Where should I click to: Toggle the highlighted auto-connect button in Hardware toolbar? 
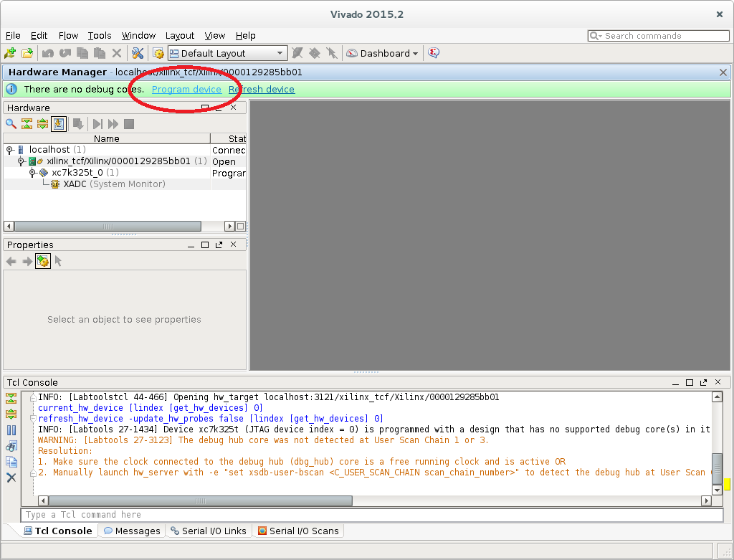(59, 123)
